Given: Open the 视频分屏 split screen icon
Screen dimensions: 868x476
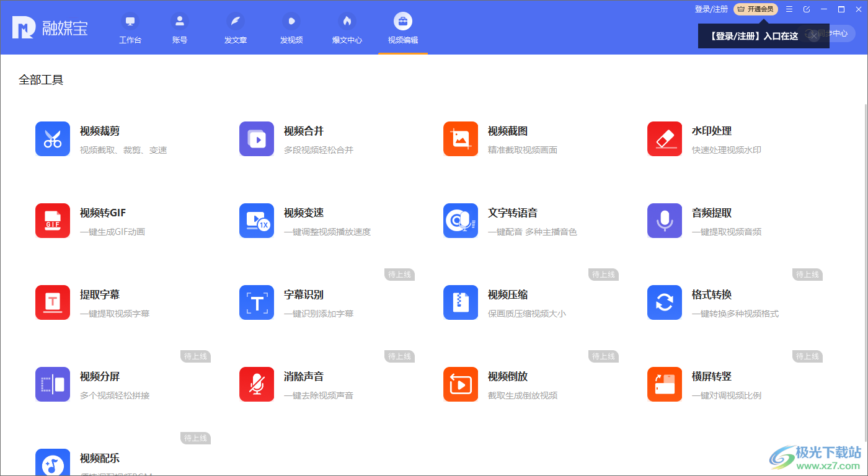Looking at the screenshot, I should (53, 384).
